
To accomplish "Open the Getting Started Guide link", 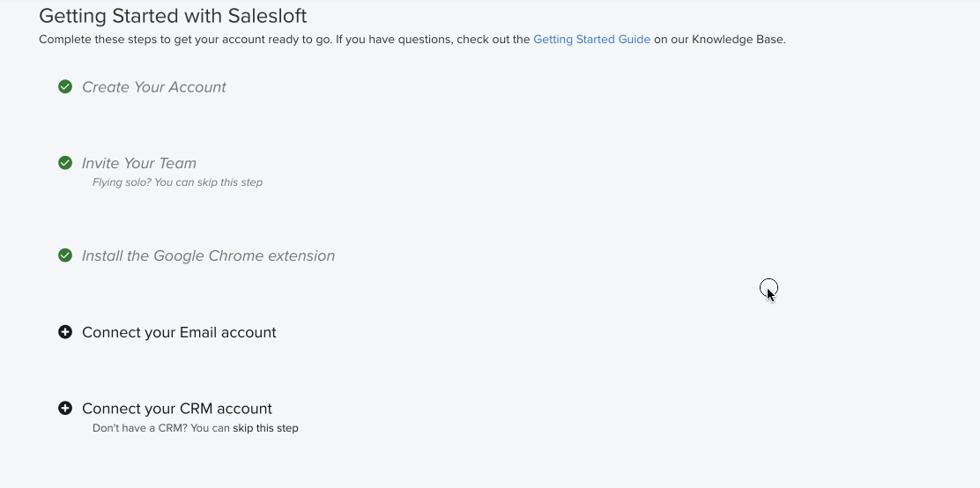I will [591, 40].
